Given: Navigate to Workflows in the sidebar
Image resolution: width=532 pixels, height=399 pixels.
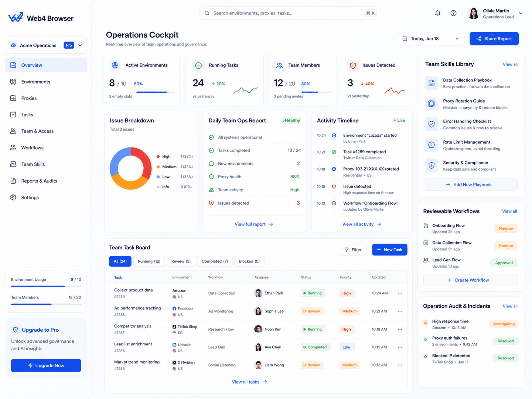Looking at the screenshot, I should (x=46, y=148).
